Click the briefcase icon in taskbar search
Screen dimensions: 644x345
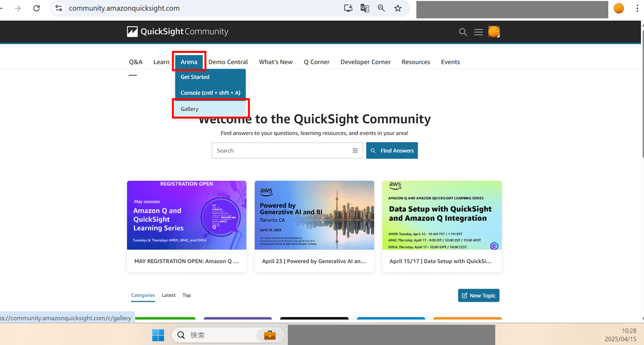click(270, 335)
